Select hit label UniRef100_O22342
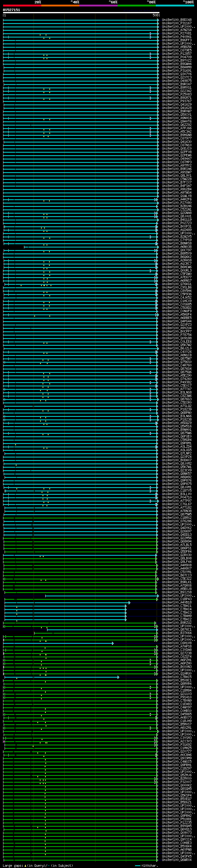 [177, 91]
